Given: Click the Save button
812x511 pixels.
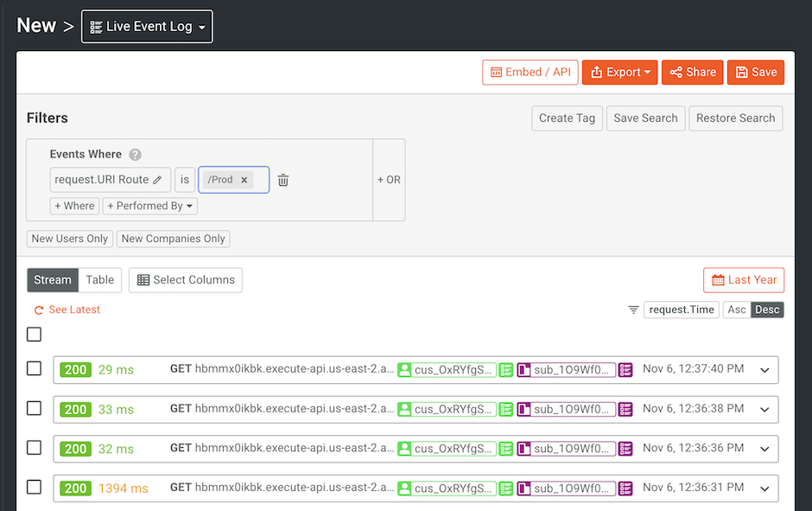Looking at the screenshot, I should tap(756, 72).
